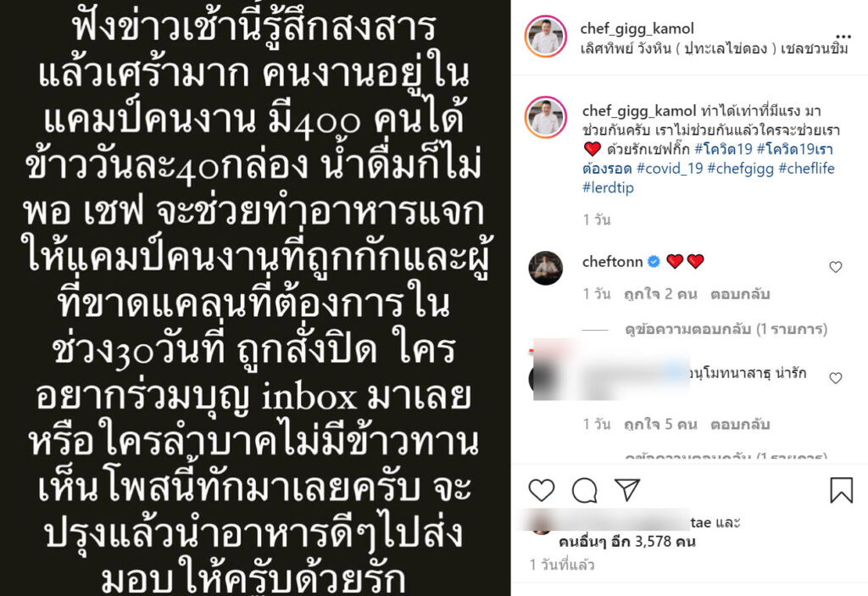This screenshot has height=596, width=868.
Task: Click cheftonn's profile avatar
Action: tap(546, 268)
